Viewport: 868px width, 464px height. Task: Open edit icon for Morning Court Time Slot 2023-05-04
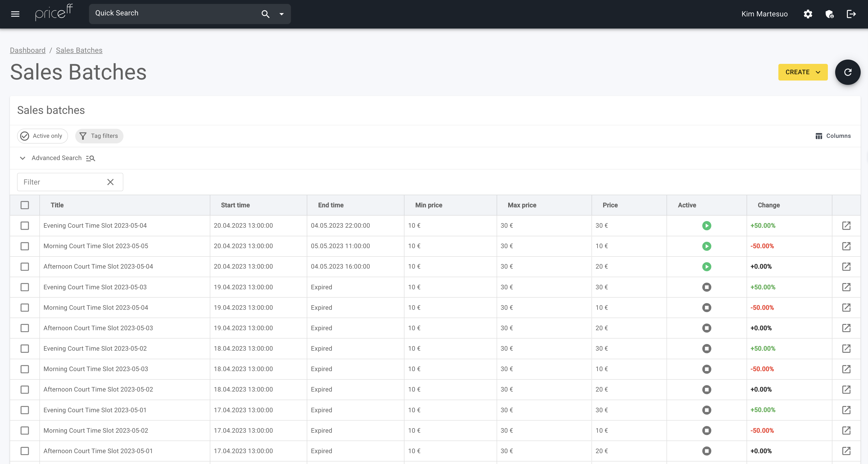(x=846, y=307)
